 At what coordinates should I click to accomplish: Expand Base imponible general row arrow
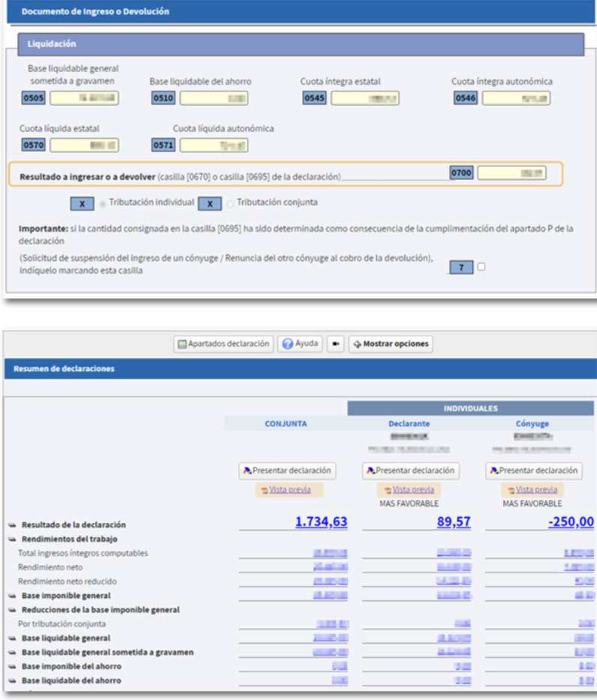click(12, 596)
